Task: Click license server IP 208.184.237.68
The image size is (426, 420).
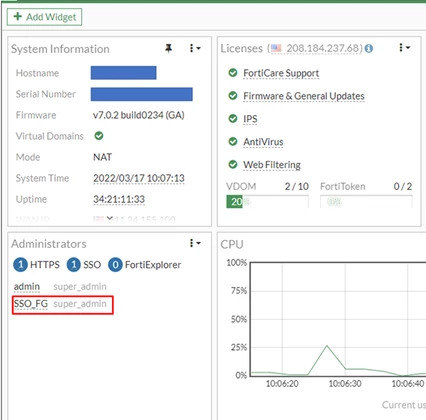Action: [x=324, y=49]
